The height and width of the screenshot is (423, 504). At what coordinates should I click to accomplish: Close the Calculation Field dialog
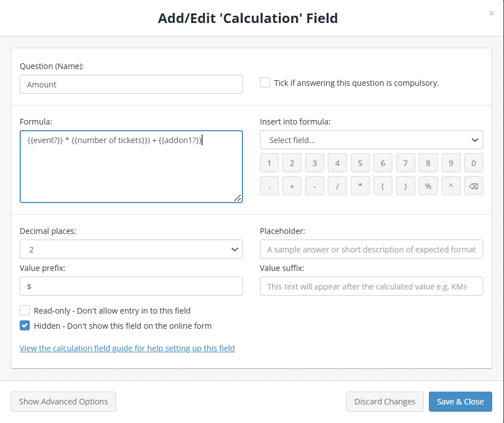(x=492, y=13)
